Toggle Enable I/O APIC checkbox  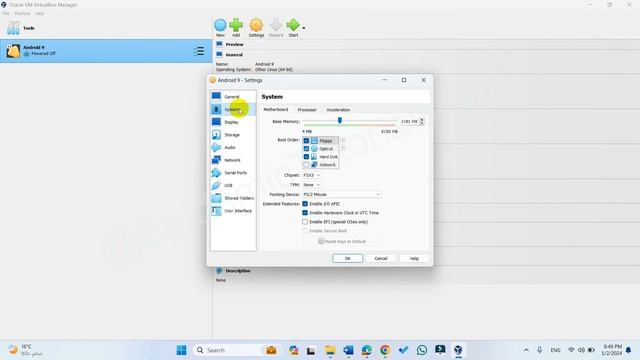point(305,204)
